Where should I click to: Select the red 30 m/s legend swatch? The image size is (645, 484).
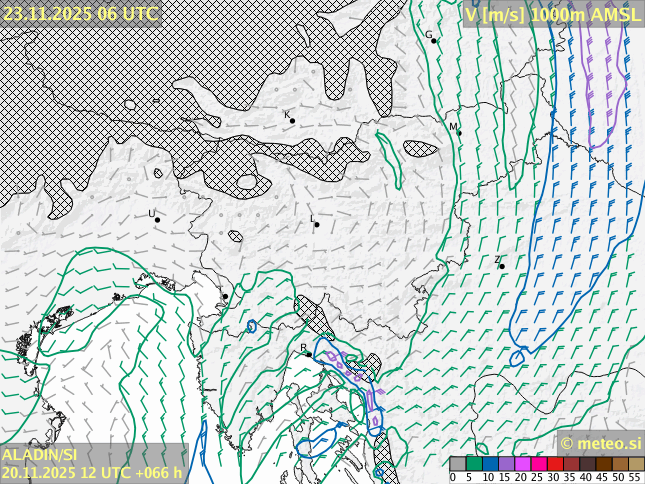click(x=554, y=464)
